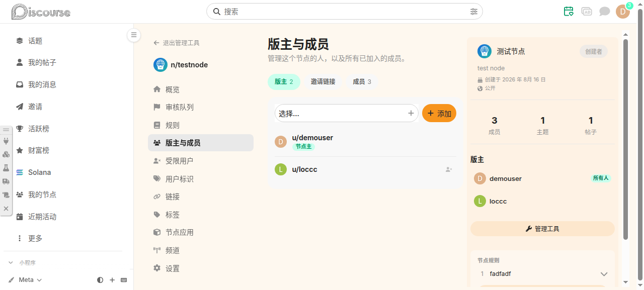Open 节点应用 in the admin menu

[x=201, y=232]
